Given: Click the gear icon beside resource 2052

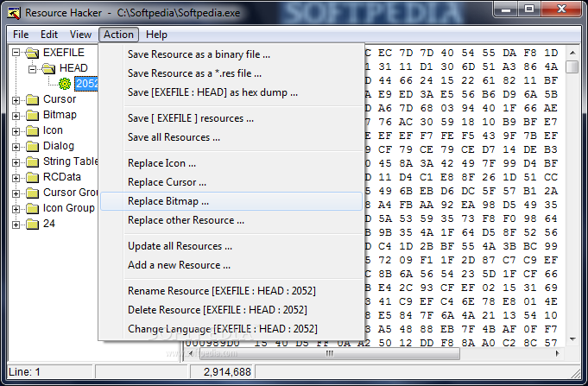Looking at the screenshot, I should pyautogui.click(x=65, y=83).
